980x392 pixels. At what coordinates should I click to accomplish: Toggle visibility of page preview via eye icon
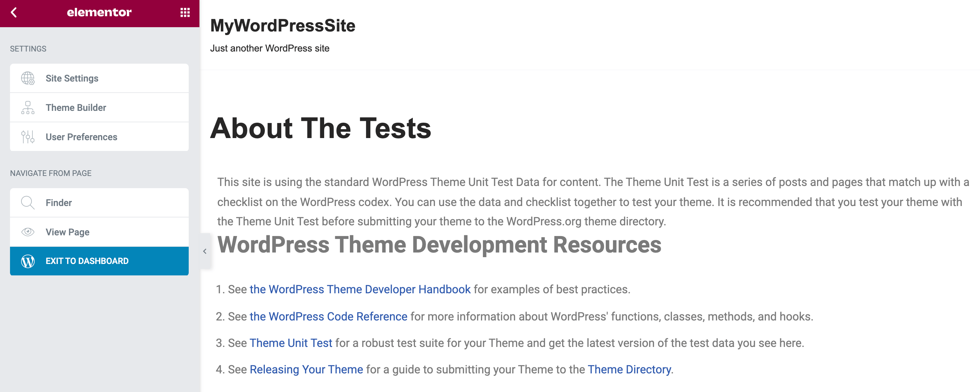click(x=28, y=232)
